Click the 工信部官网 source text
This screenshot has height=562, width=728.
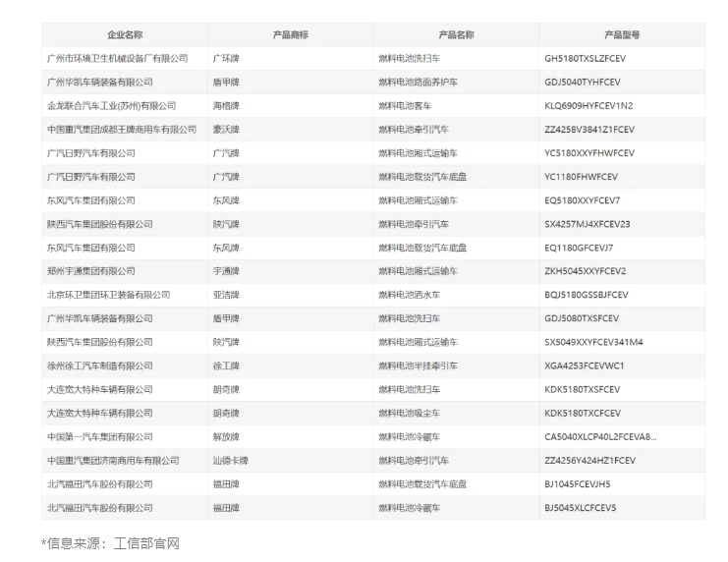pos(147,543)
